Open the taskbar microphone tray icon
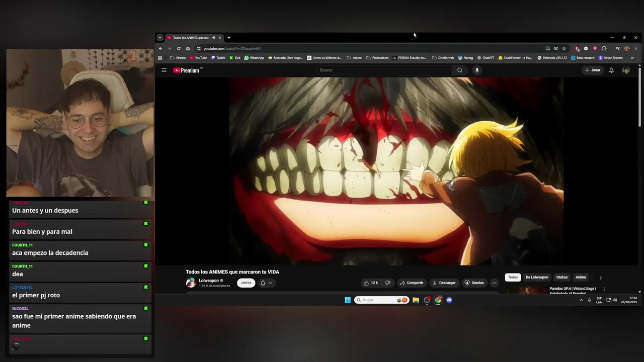This screenshot has width=644, height=362. [x=589, y=300]
